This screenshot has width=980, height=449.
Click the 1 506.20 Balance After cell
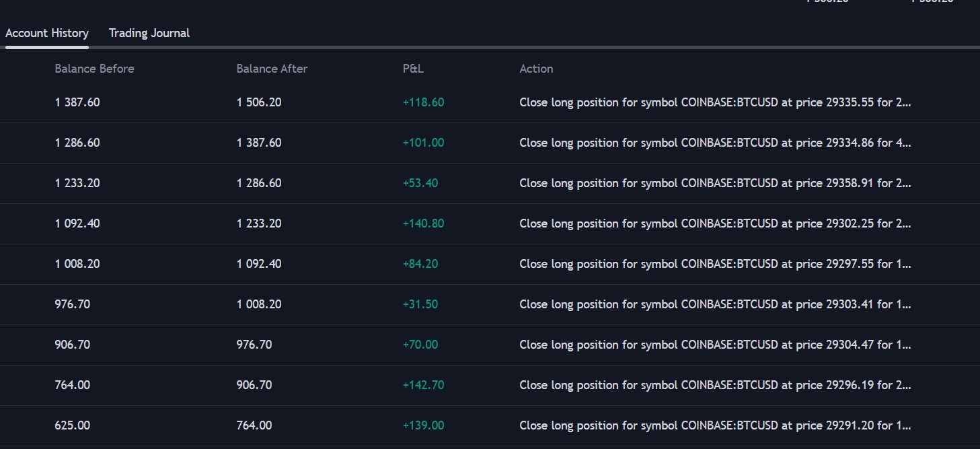click(x=259, y=102)
